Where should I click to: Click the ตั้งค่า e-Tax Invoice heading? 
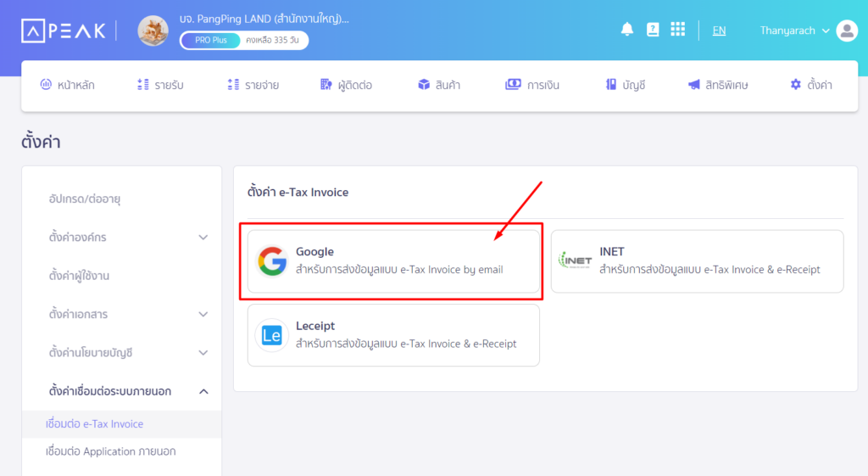click(x=298, y=193)
